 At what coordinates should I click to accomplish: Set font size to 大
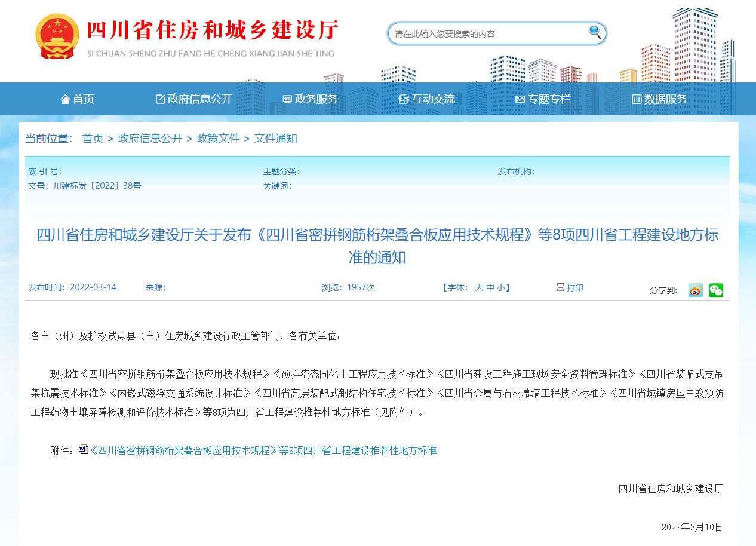pyautogui.click(x=479, y=287)
